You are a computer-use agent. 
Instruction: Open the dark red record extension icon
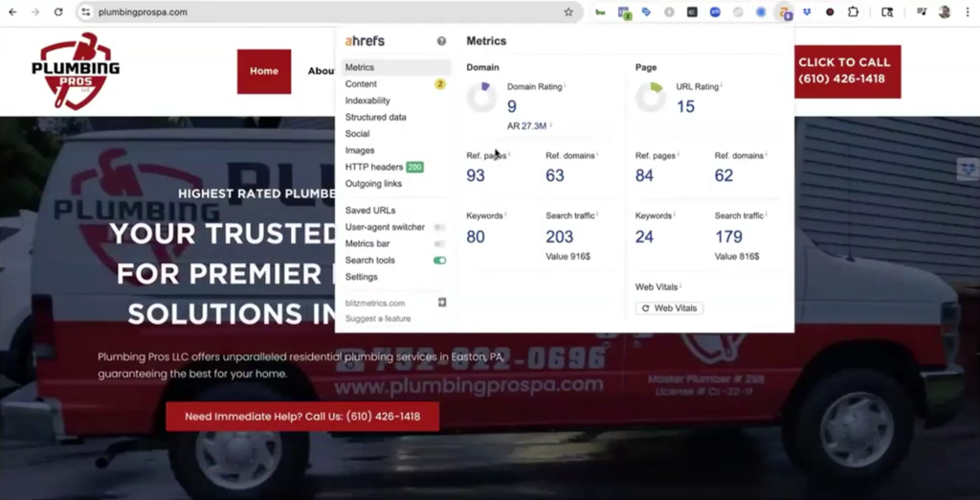coord(830,11)
